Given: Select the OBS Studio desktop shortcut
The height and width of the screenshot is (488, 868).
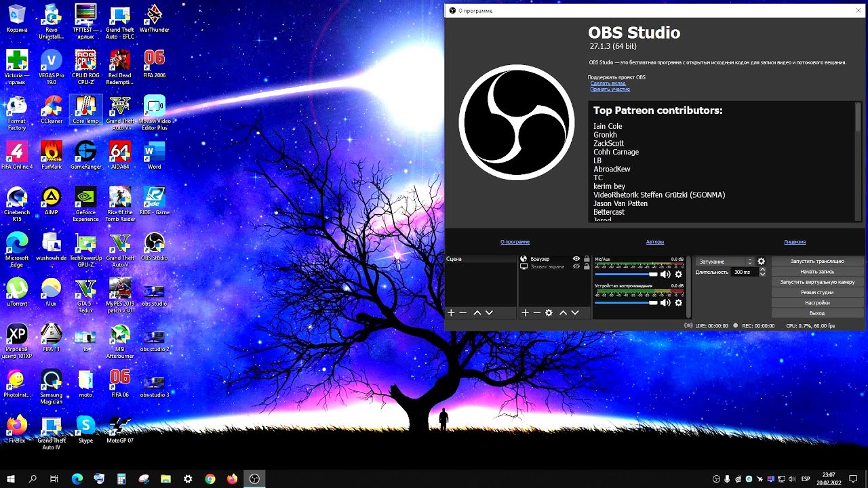Looking at the screenshot, I should pos(155,247).
